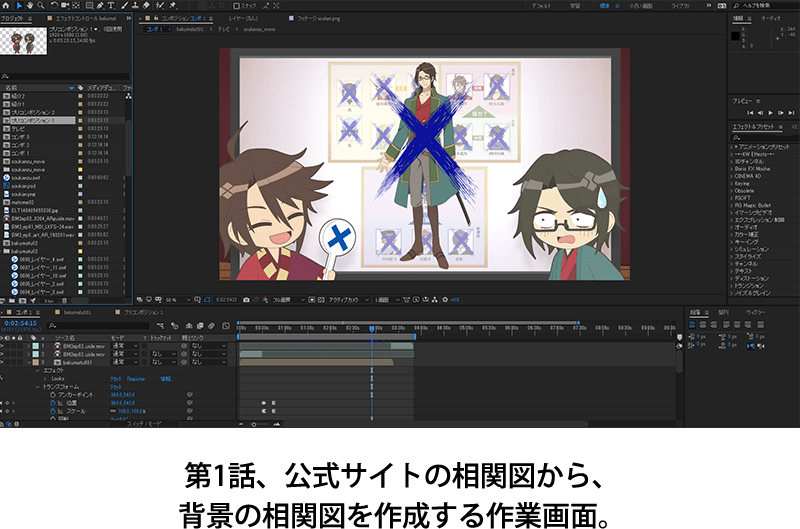This screenshot has width=800, height=529.
Task: Select the Camera tool
Action: (x=65, y=5)
